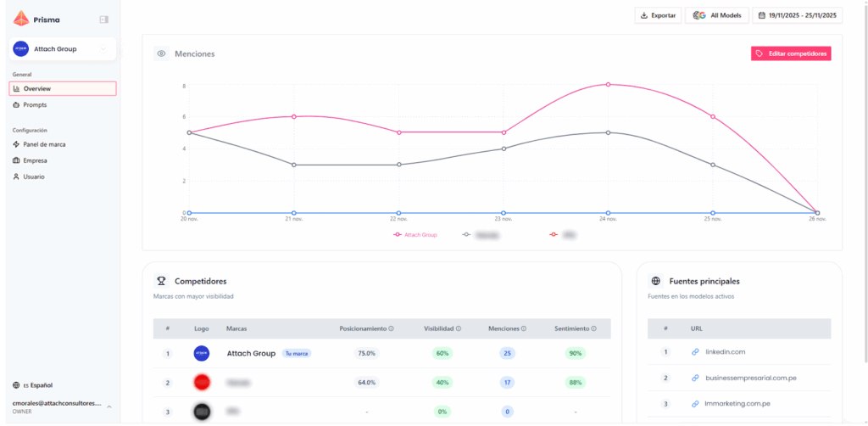Image resolution: width=868 pixels, height=426 pixels.
Task: Toggle the Attach Group series in chart legend
Action: pyautogui.click(x=415, y=234)
